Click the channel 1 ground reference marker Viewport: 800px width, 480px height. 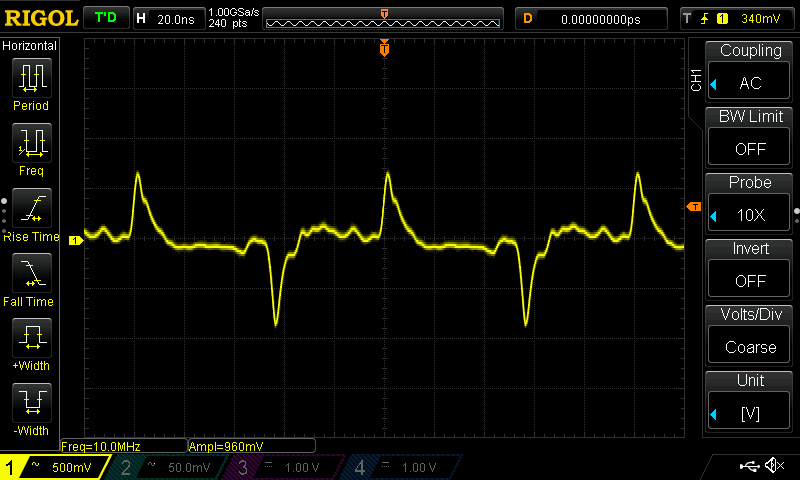[x=76, y=240]
